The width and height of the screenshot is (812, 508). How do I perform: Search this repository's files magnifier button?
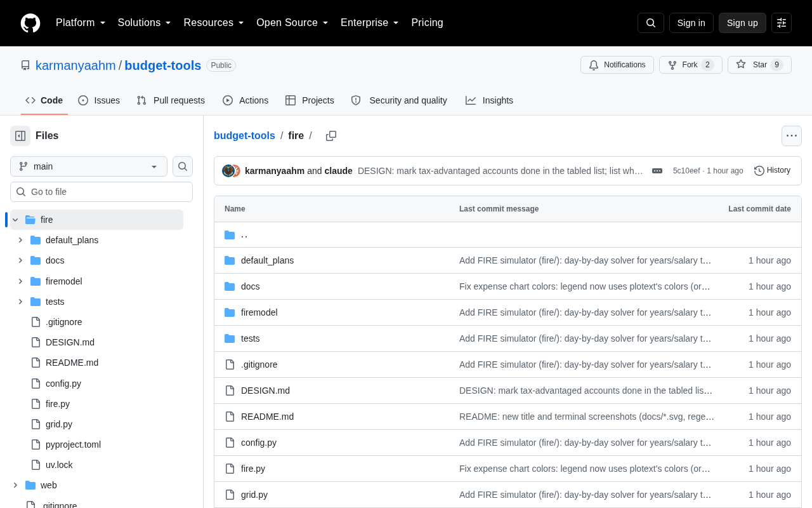pos(183,166)
